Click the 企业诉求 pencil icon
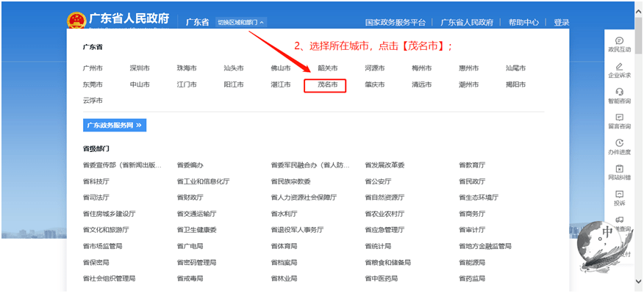Viewport: 644px width, 293px height. pos(619,67)
